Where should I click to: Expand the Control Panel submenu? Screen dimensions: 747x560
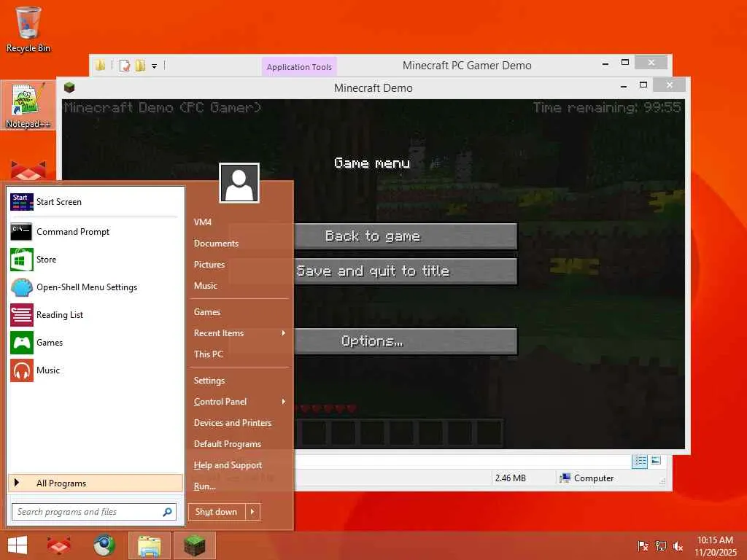tap(240, 402)
